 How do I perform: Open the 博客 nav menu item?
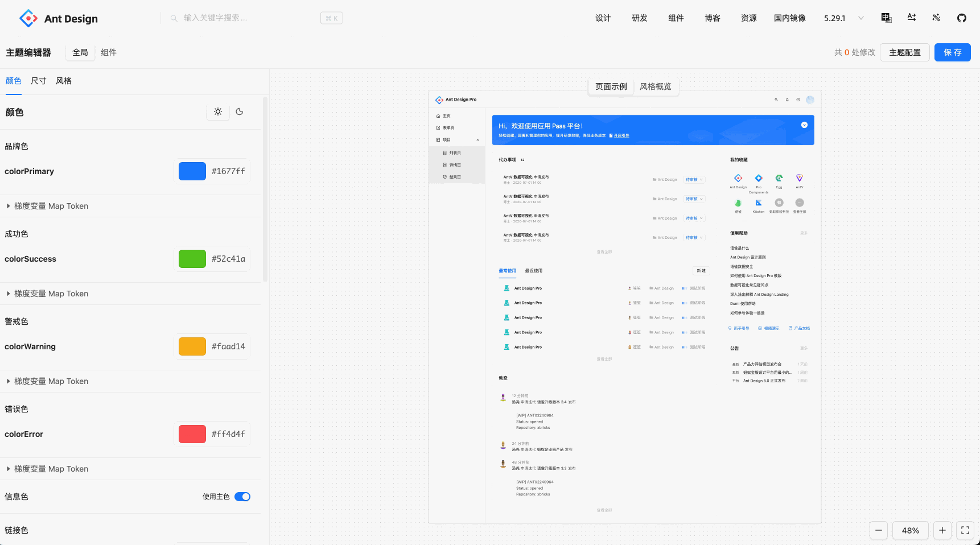(713, 18)
